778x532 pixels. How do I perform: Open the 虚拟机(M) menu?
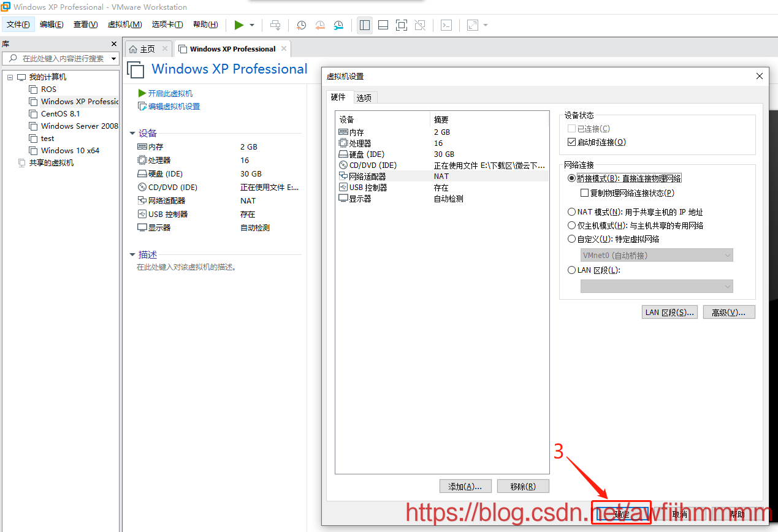pyautogui.click(x=124, y=25)
